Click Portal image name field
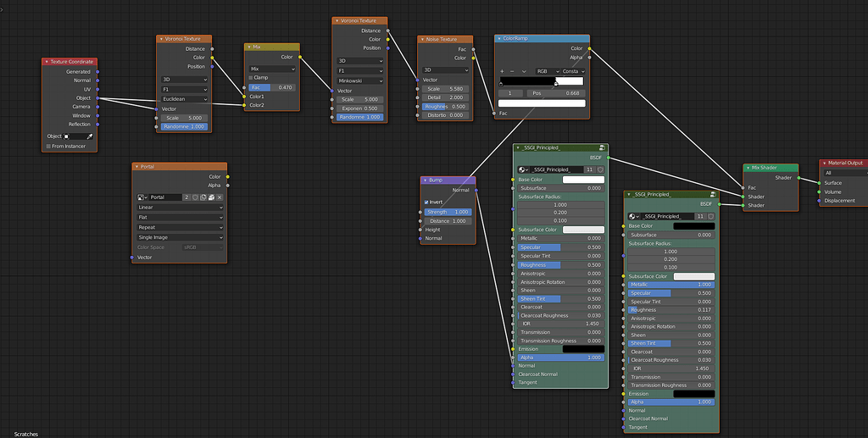This screenshot has height=438, width=868. (165, 197)
